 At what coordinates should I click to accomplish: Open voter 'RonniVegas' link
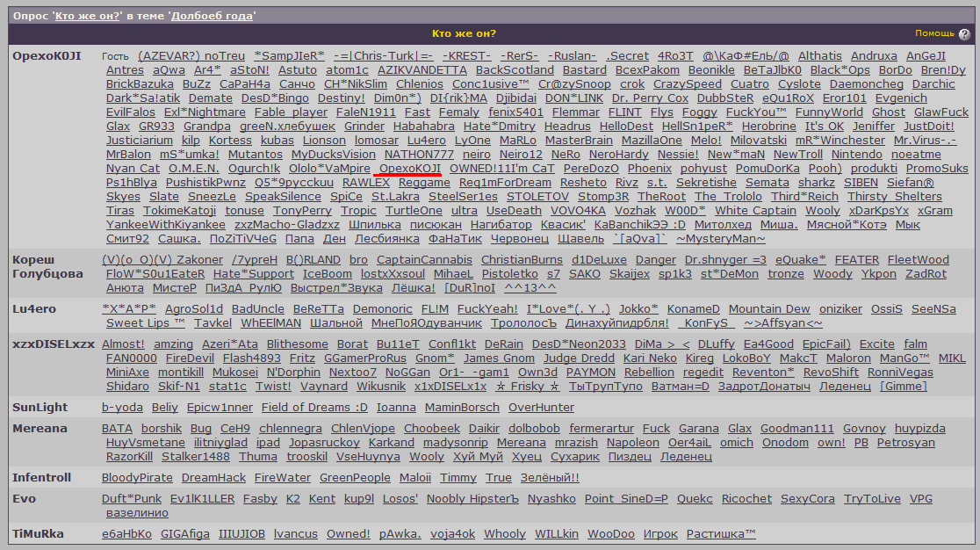coord(900,372)
